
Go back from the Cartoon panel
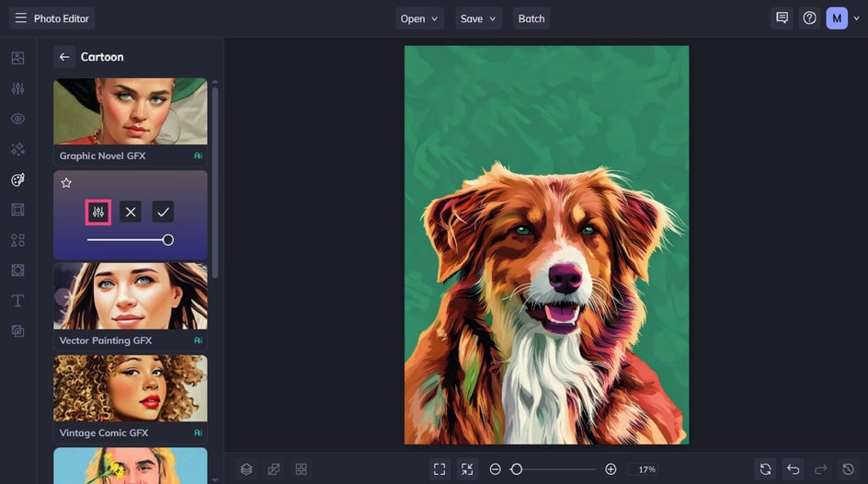64,56
